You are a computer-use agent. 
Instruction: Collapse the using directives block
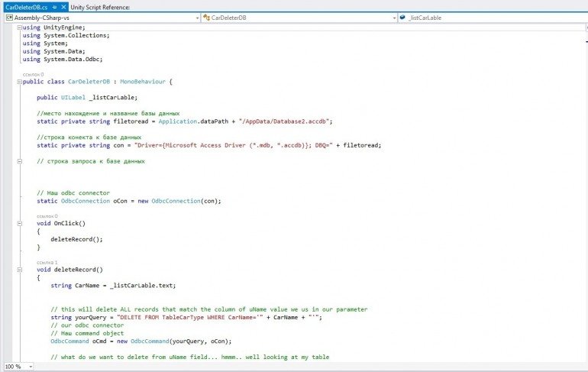pos(19,27)
